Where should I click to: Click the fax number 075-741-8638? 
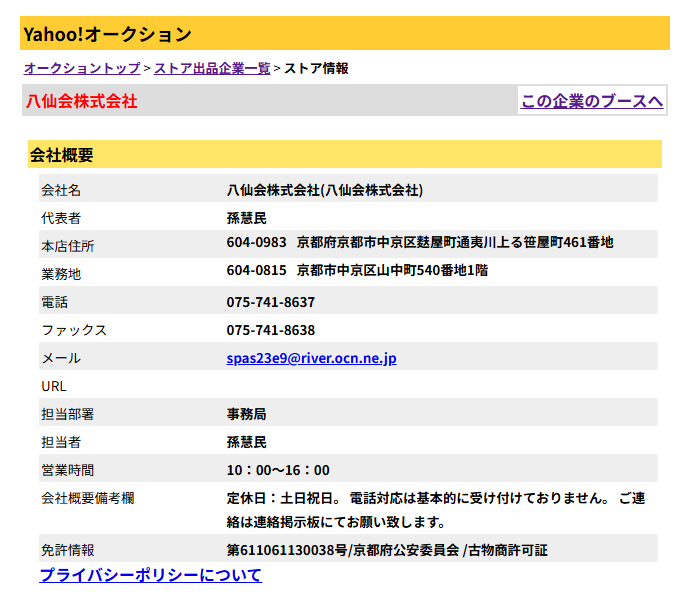point(270,330)
